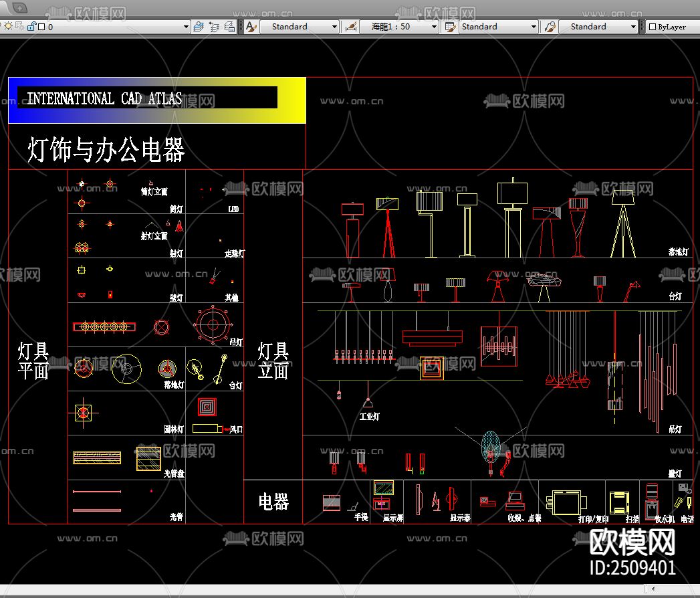Open the Dimension Style manager icon
This screenshot has width=700, height=598.
350,27
